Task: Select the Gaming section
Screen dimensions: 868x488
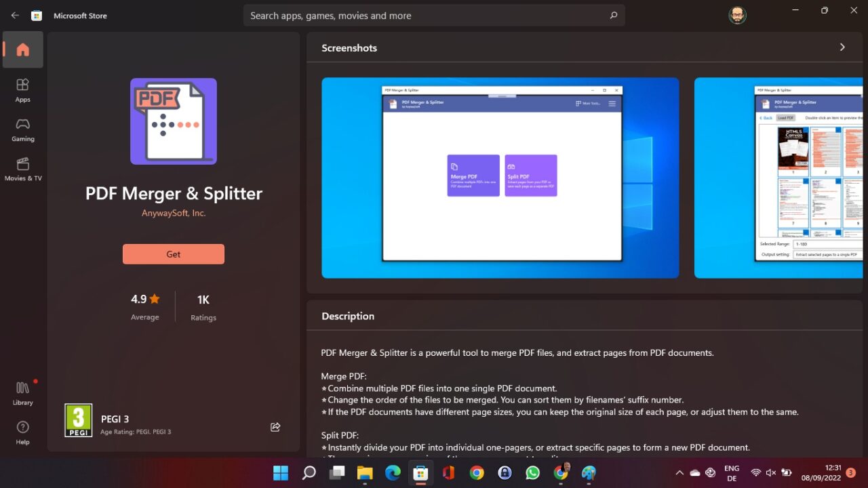Action: pyautogui.click(x=22, y=130)
